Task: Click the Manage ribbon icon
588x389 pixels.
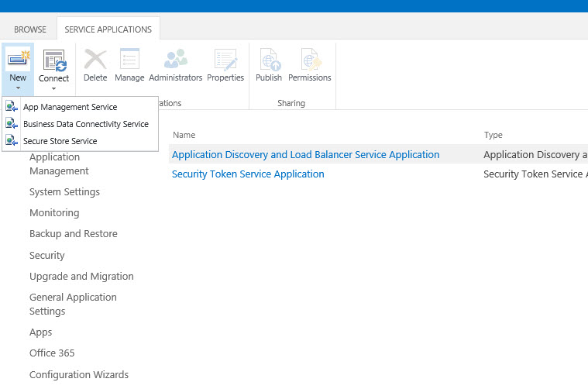Action: tap(129, 60)
